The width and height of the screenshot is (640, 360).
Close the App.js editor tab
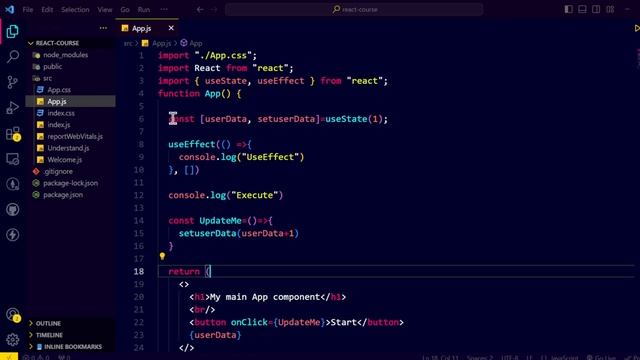pos(171,28)
